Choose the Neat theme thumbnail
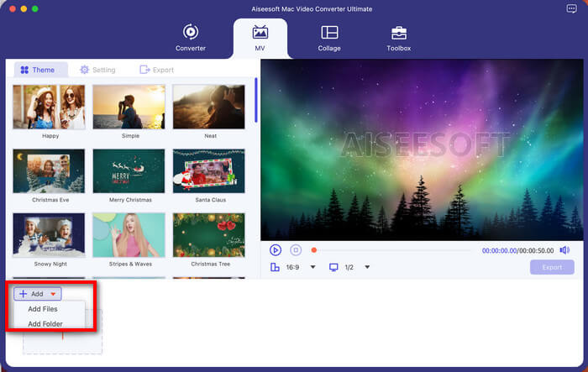The width and height of the screenshot is (588, 372). click(x=209, y=107)
